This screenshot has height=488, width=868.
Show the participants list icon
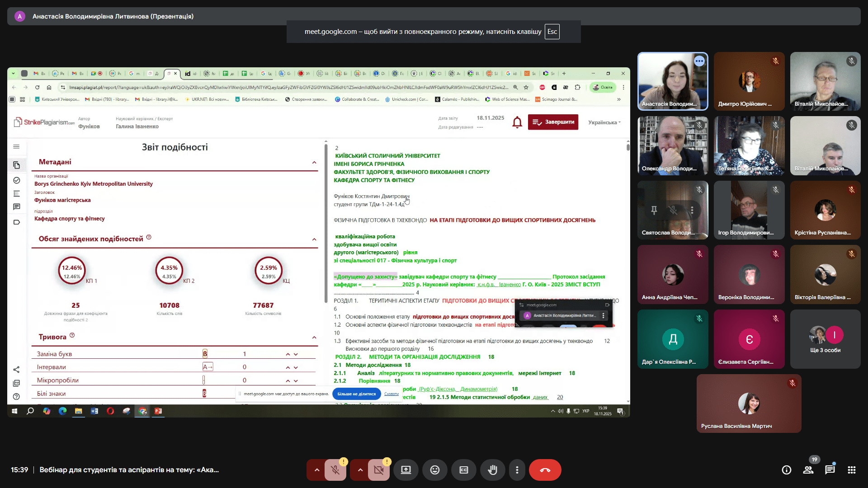point(808,470)
